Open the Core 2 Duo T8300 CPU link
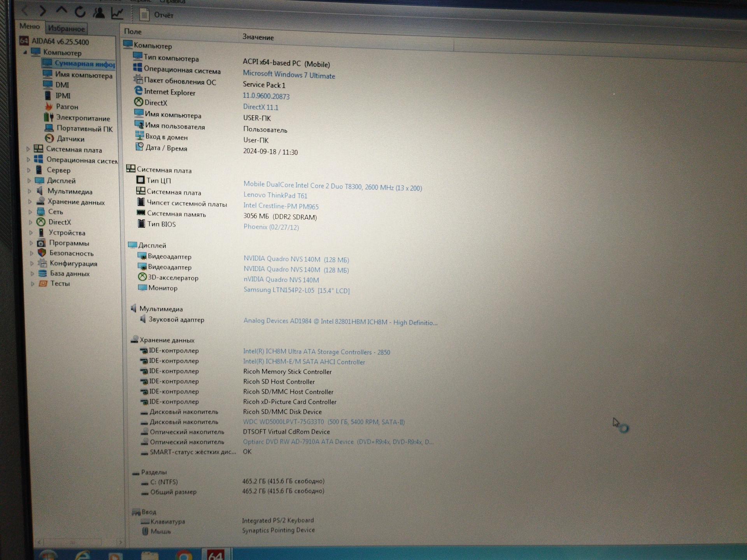The width and height of the screenshot is (747, 560). click(333, 186)
